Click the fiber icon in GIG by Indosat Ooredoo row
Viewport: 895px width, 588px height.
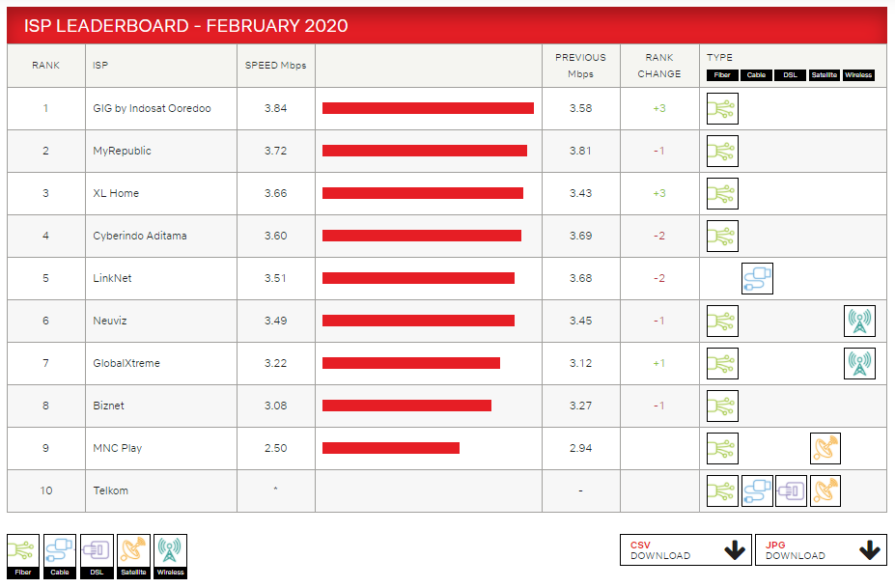722,108
